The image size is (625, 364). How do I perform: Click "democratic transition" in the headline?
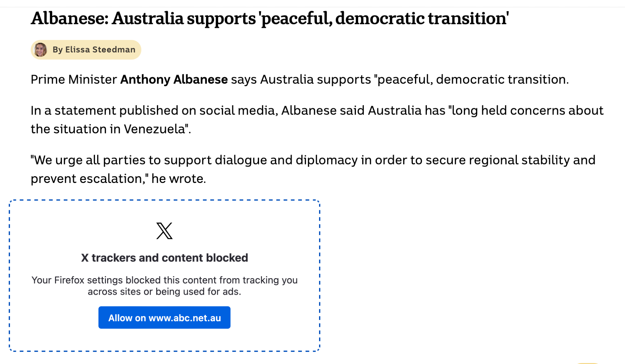click(421, 18)
